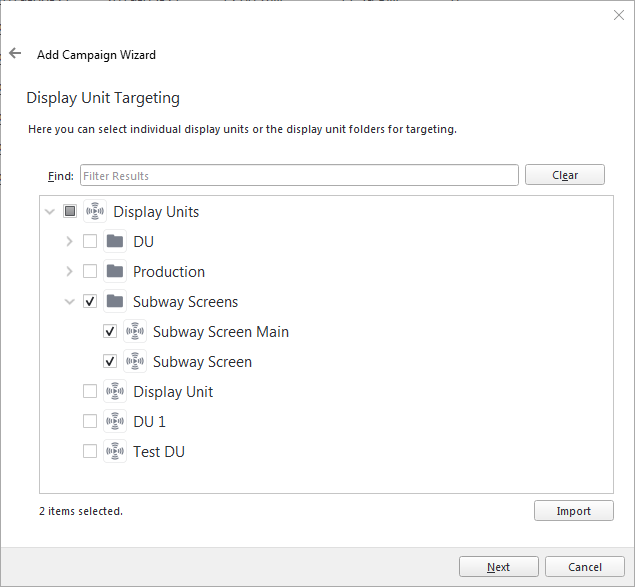Screen dimensions: 635x587
Task: Click the Subway Screen Main display unit icon
Action: pos(135,331)
